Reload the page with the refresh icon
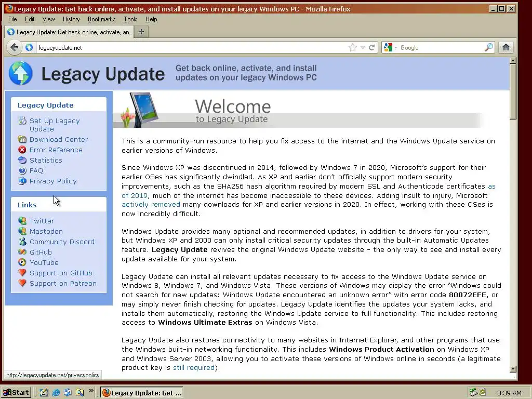 click(372, 47)
